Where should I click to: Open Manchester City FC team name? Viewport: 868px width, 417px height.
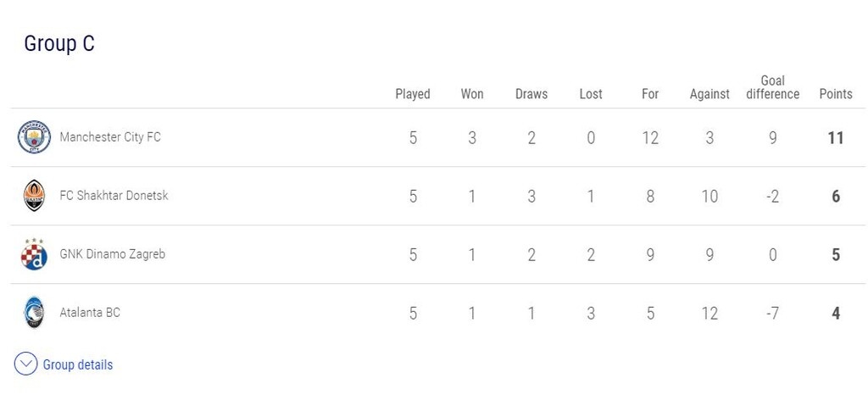pos(110,137)
